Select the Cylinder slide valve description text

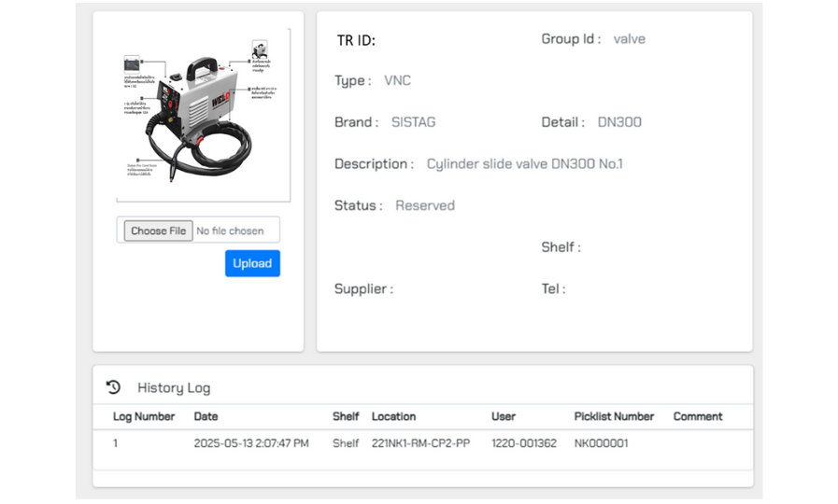[524, 164]
